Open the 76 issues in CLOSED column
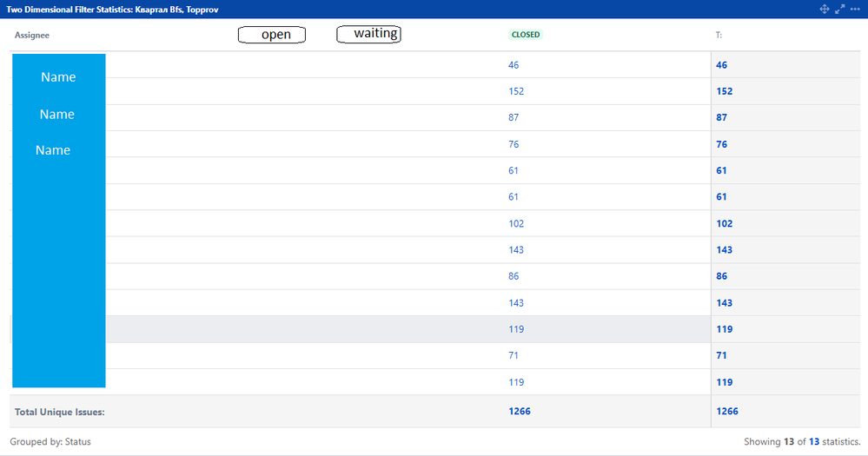 click(514, 144)
